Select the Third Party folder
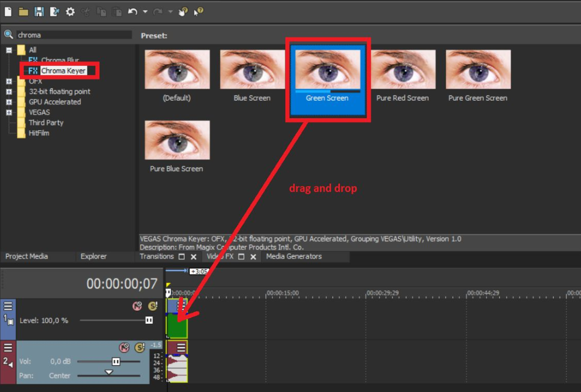This screenshot has width=581, height=392. (x=46, y=123)
